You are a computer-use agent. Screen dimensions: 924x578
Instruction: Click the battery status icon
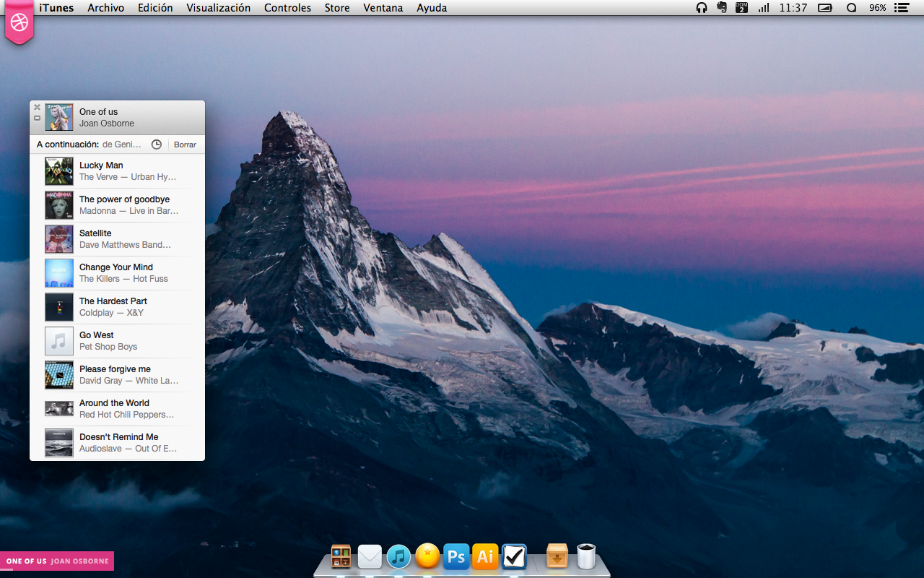(x=825, y=8)
